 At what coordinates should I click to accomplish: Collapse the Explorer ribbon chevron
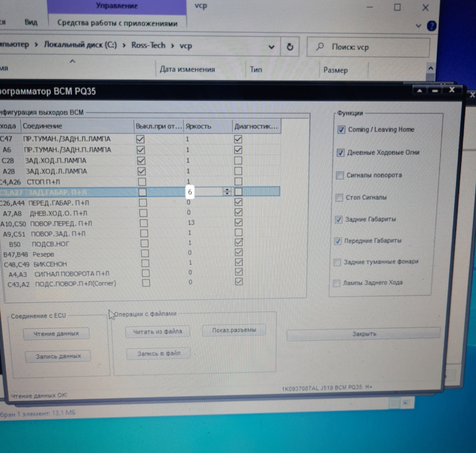418,26
